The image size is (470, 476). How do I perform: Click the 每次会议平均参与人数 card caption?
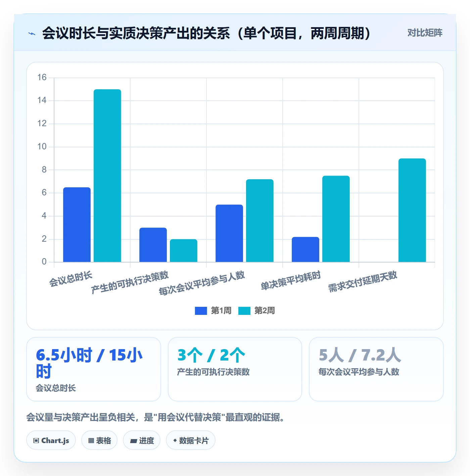click(x=359, y=372)
